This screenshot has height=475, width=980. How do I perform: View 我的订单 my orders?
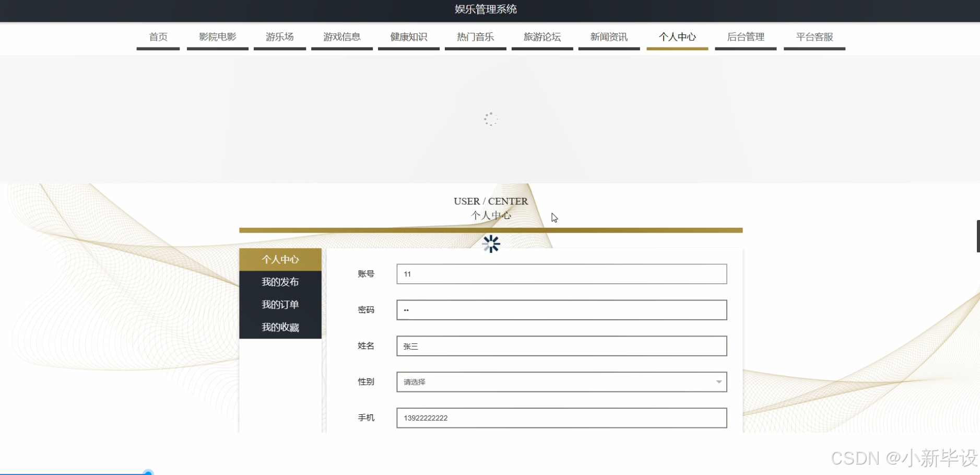[x=280, y=304]
